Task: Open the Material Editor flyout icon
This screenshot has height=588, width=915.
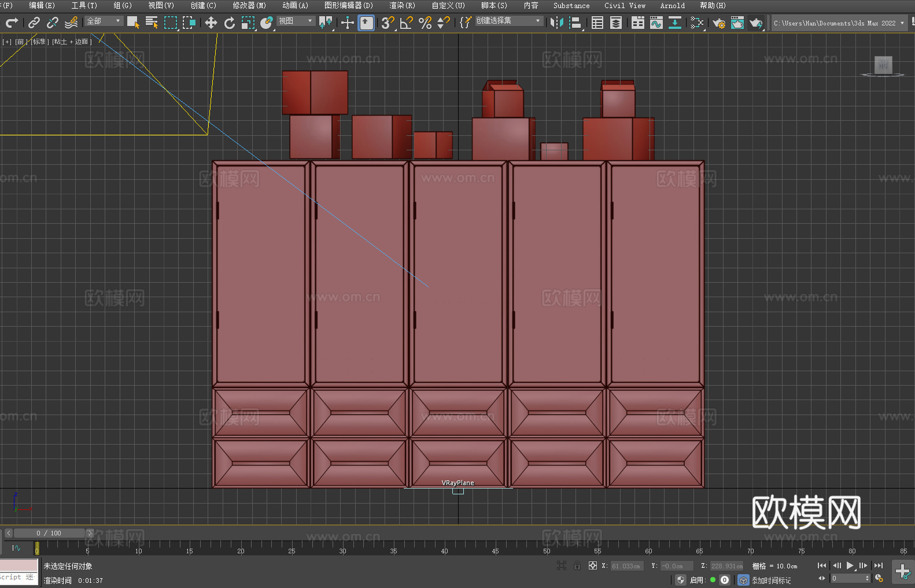Action: (697, 23)
